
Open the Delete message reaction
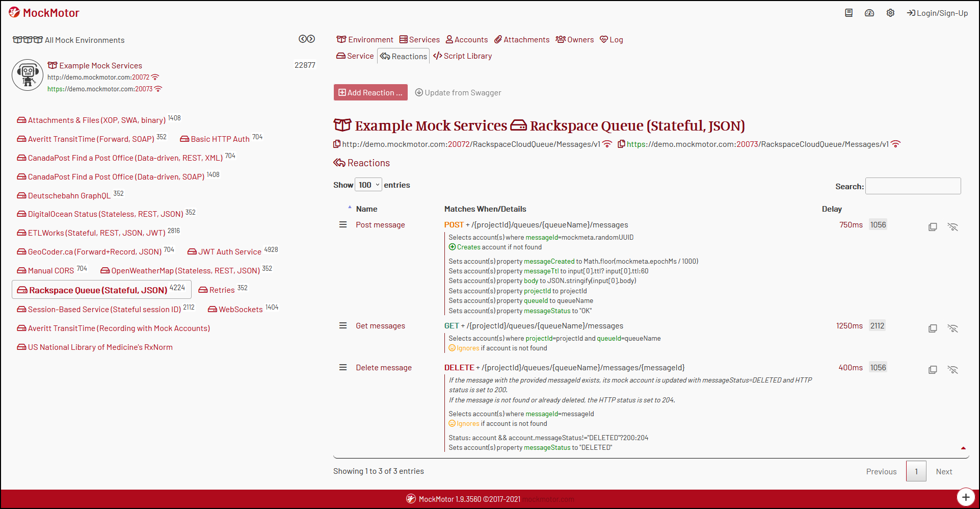384,368
